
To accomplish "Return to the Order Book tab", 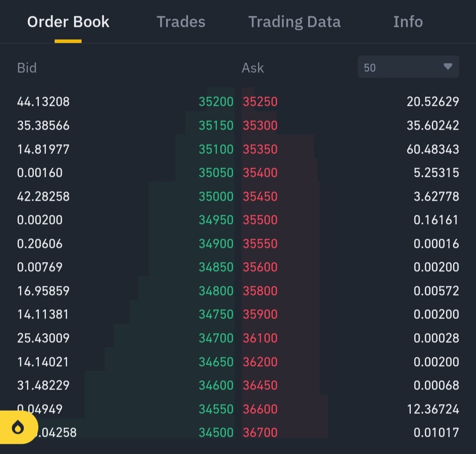I will click(x=68, y=21).
